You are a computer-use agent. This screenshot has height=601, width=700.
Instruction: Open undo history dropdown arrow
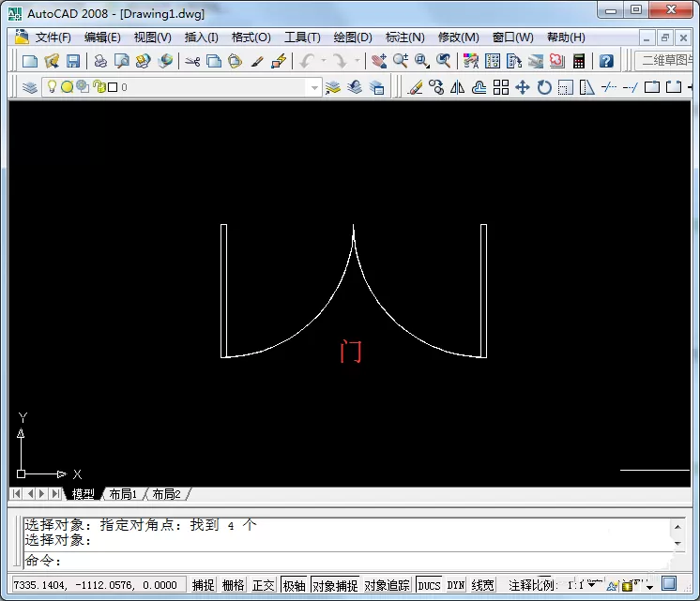324,61
